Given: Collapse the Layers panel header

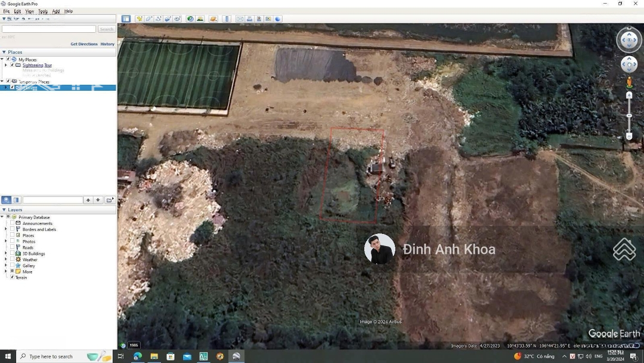Looking at the screenshot, I should tap(4, 210).
